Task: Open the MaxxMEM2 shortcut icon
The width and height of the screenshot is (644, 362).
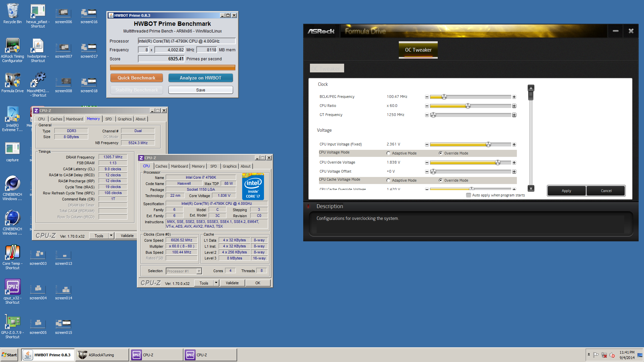Action: click(x=38, y=85)
